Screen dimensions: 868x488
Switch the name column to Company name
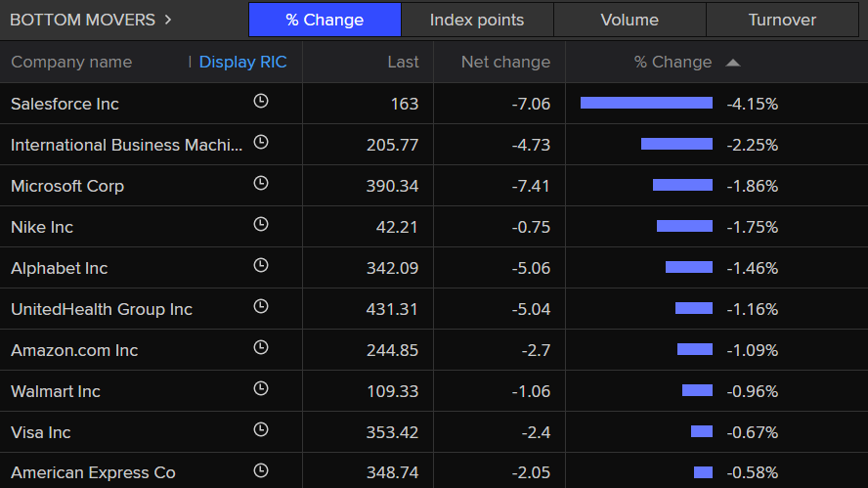click(71, 62)
